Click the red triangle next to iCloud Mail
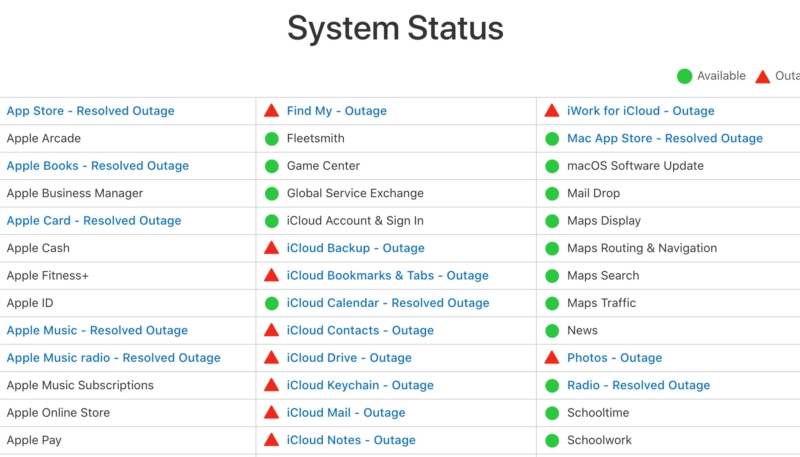This screenshot has height=457, width=800. click(x=271, y=412)
